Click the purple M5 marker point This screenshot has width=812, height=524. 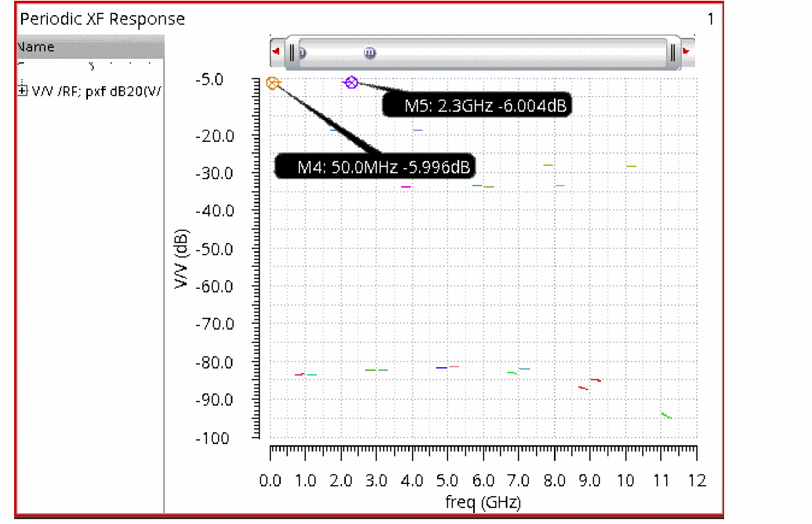coord(351,82)
